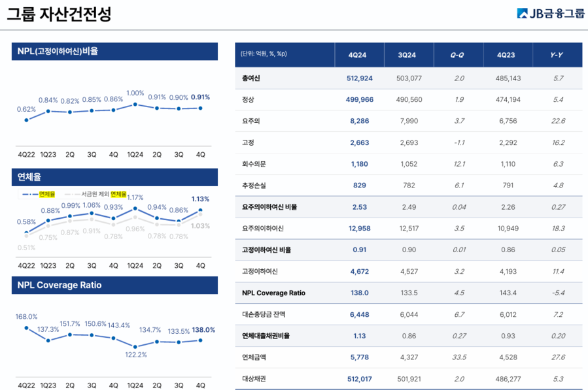Click the 대손충당금 잔액 row label
588x390 pixels.
pyautogui.click(x=264, y=315)
